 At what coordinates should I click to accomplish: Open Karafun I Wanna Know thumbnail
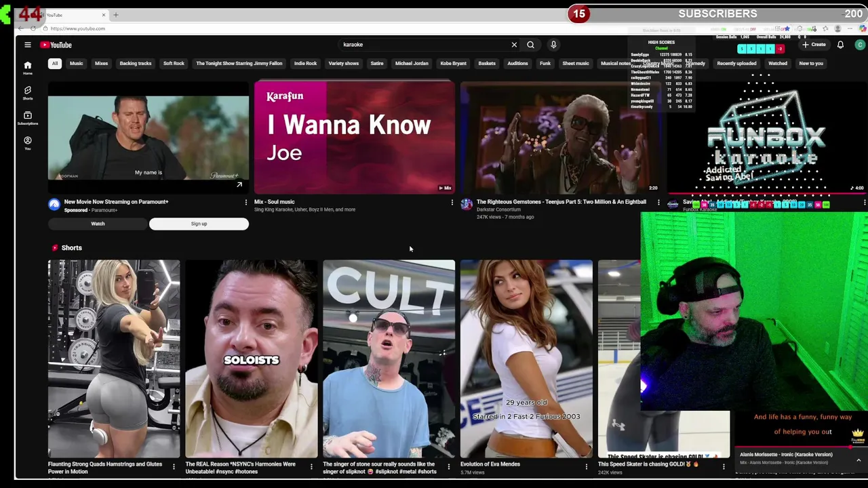click(x=355, y=138)
